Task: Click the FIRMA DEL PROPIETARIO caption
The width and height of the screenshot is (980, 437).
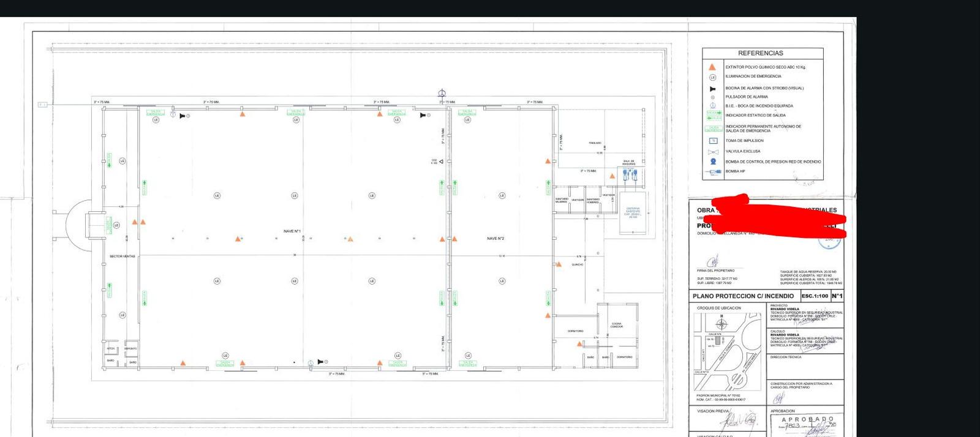Action: click(x=715, y=271)
